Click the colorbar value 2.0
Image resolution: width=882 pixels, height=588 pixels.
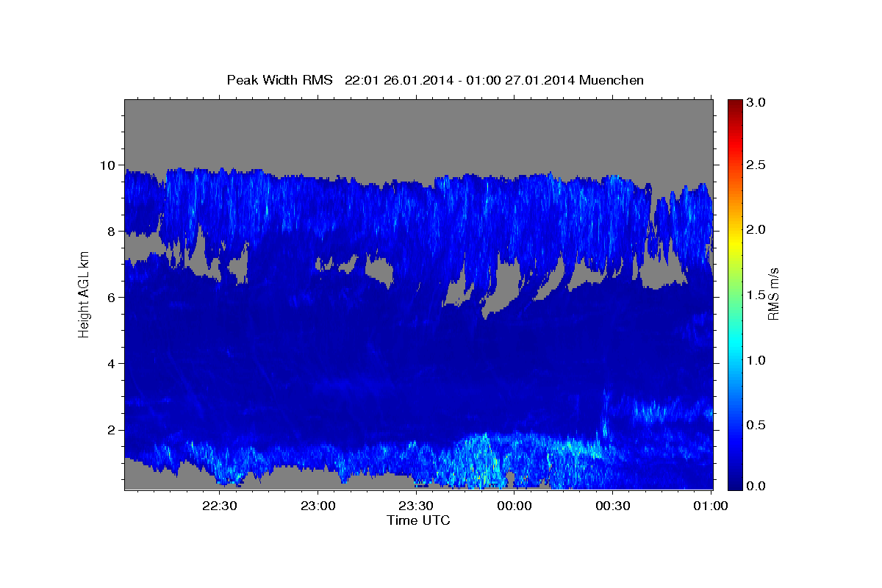tap(757, 229)
